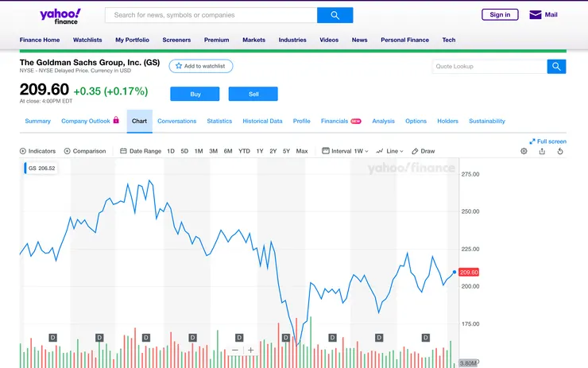The image size is (588, 368).
Task: Switch range to Max
Action: (x=302, y=151)
